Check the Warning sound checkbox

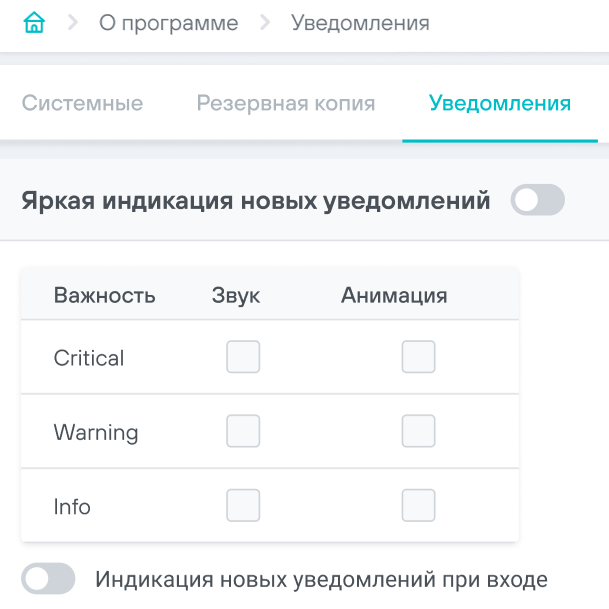tap(243, 431)
